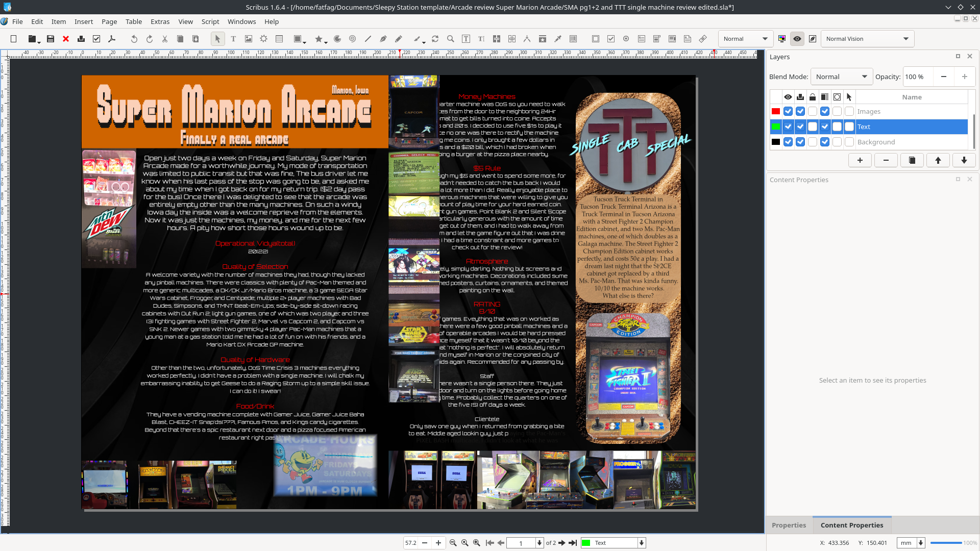The height and width of the screenshot is (551, 980).
Task: Enable select-on-layer for Images layer
Action: [849, 111]
